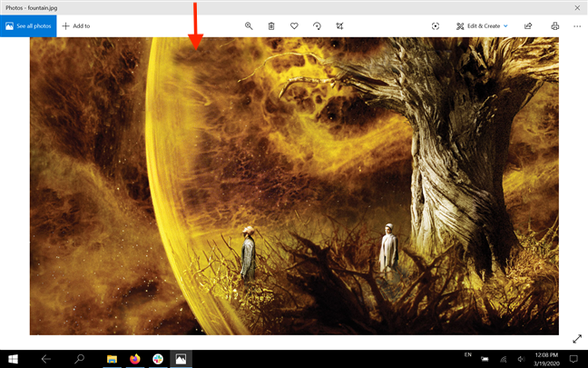
Task: Open the See more ellipsis menu
Action: pos(577,26)
